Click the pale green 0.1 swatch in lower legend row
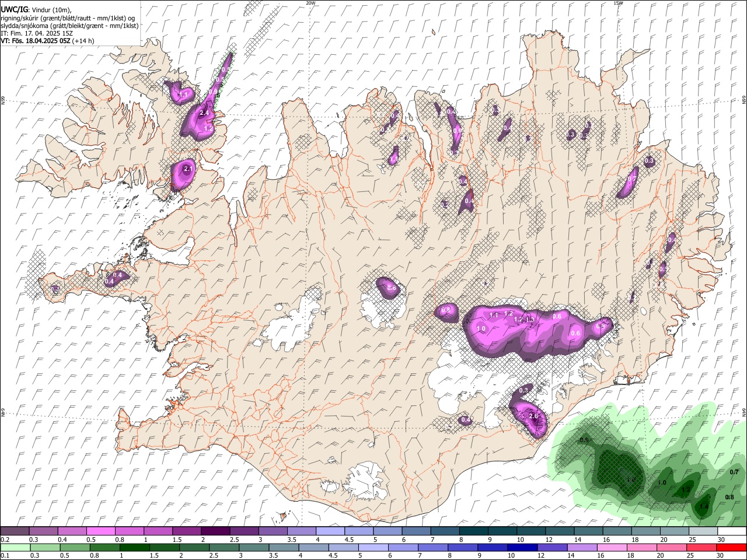 [15, 547]
